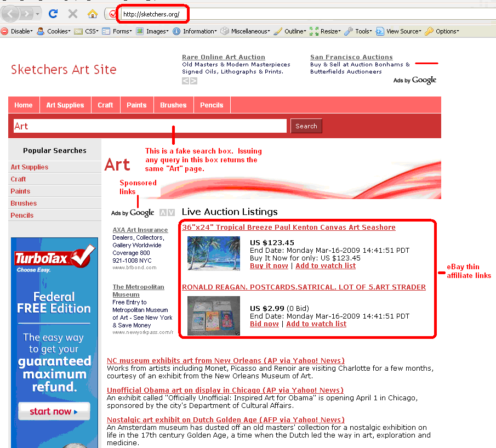Open the View Source menu

click(x=404, y=31)
